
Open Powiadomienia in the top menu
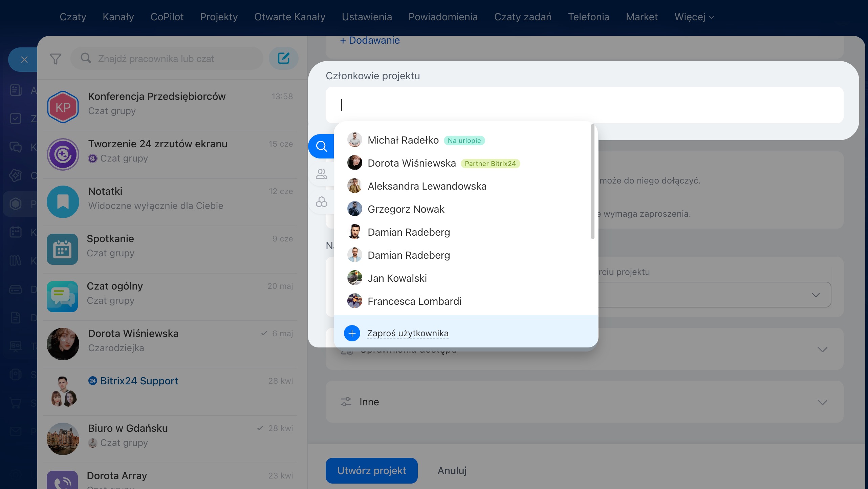443,17
